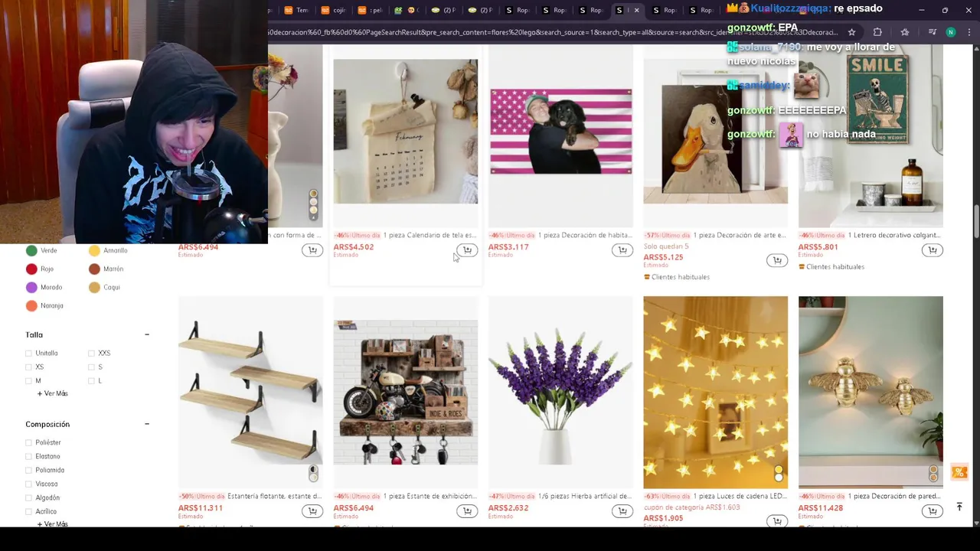Expand Ver Más under Composición

click(53, 524)
